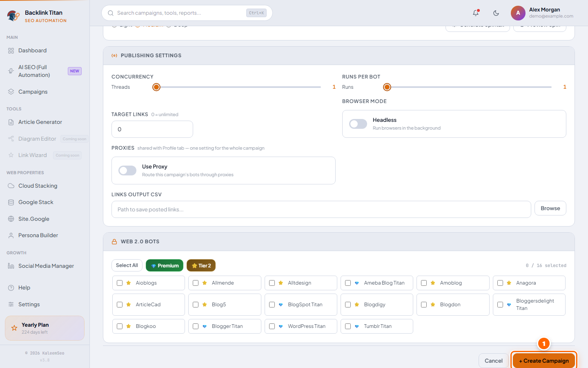Click the Article Generator document icon

point(11,122)
